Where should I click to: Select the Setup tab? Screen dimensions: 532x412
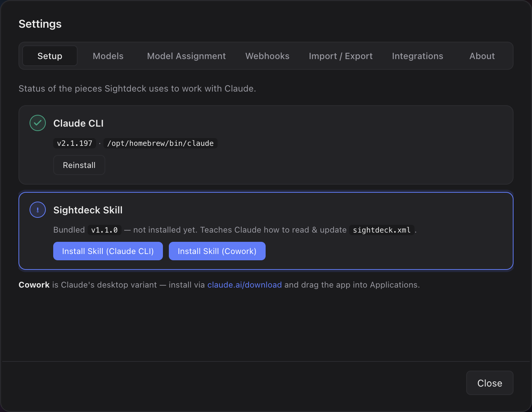50,56
